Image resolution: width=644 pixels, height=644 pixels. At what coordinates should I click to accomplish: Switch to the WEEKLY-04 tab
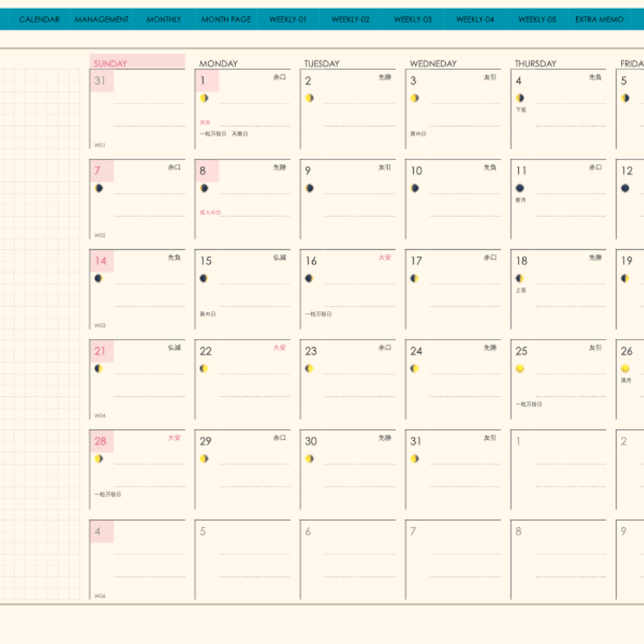click(475, 20)
